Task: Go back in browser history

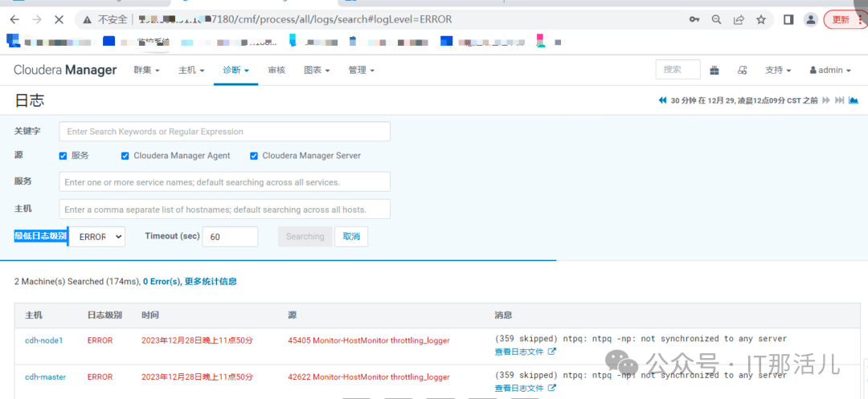Action: tap(14, 20)
